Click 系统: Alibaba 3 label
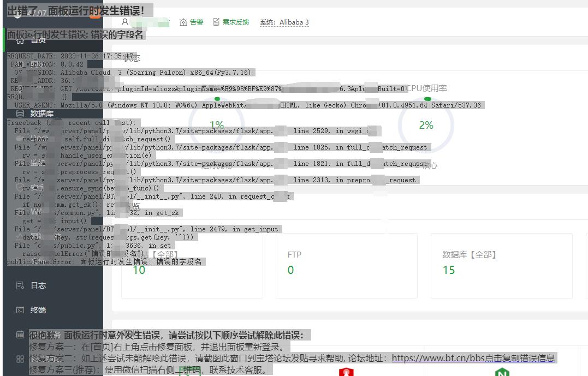 pyautogui.click(x=284, y=22)
